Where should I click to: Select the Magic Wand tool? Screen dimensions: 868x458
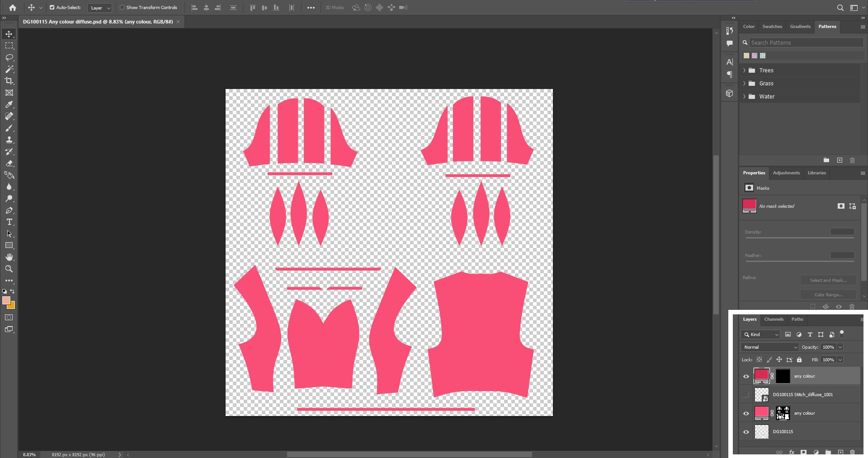coord(9,69)
